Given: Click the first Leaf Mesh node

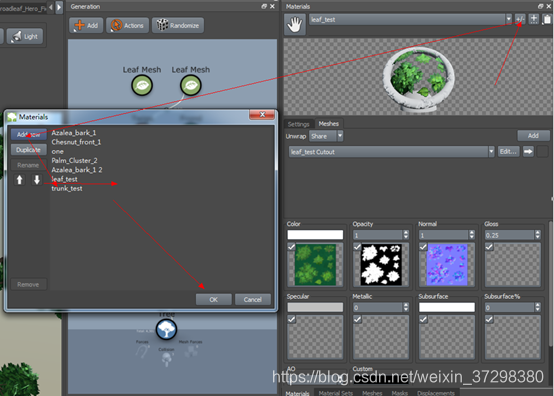Looking at the screenshot, I should (x=142, y=85).
